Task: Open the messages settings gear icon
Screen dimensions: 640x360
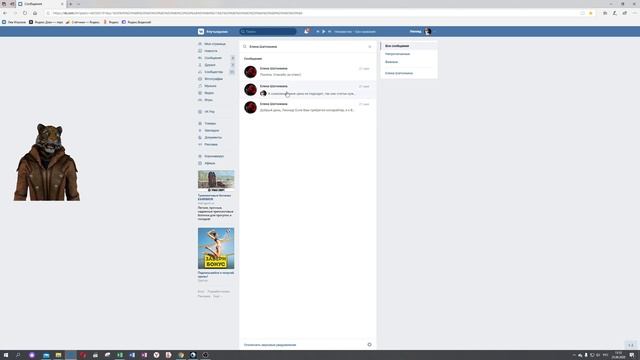Action: tap(369, 344)
